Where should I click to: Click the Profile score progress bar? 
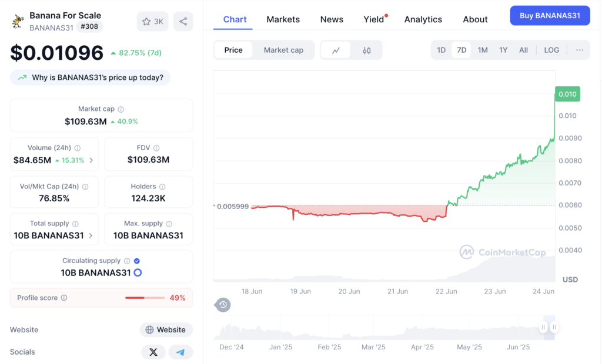pos(145,298)
